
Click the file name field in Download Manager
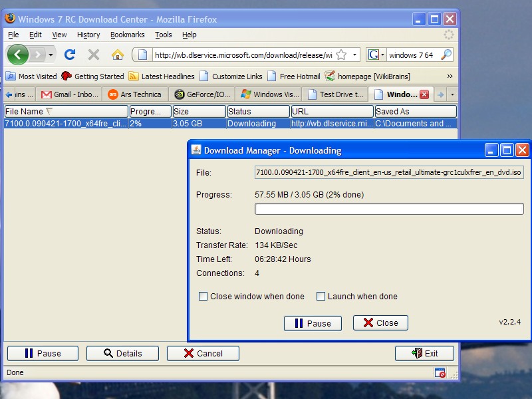[389, 172]
